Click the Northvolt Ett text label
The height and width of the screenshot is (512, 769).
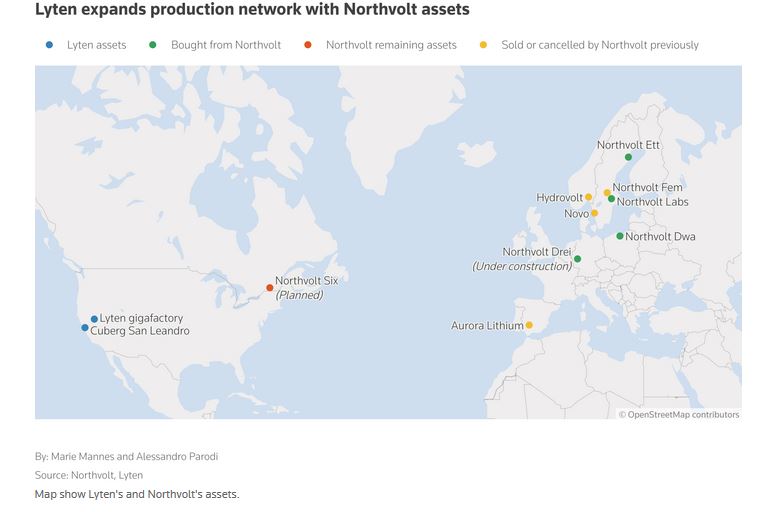628,145
